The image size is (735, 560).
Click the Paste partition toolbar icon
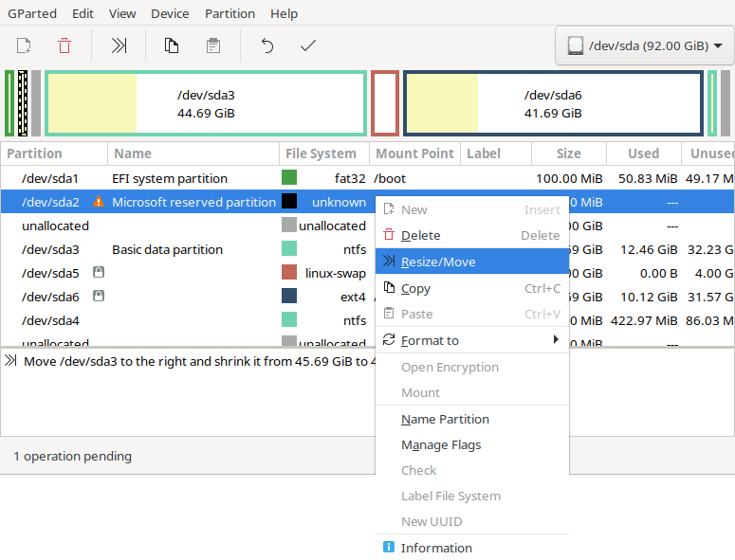[x=213, y=45]
